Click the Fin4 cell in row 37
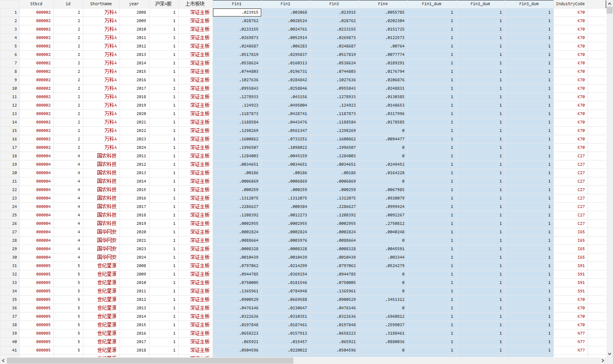The height and width of the screenshot is (364, 613). 383,317
